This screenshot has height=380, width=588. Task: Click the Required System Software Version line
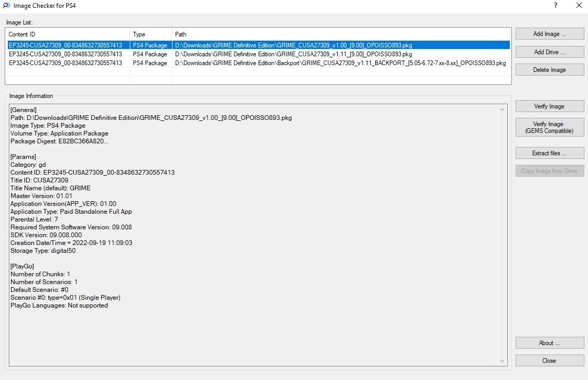pyautogui.click(x=71, y=227)
